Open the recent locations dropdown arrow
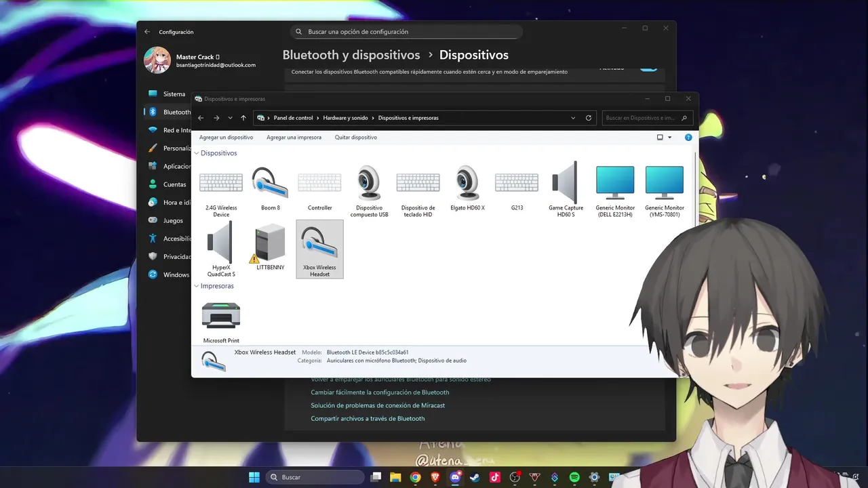The width and height of the screenshot is (868, 488). (230, 118)
